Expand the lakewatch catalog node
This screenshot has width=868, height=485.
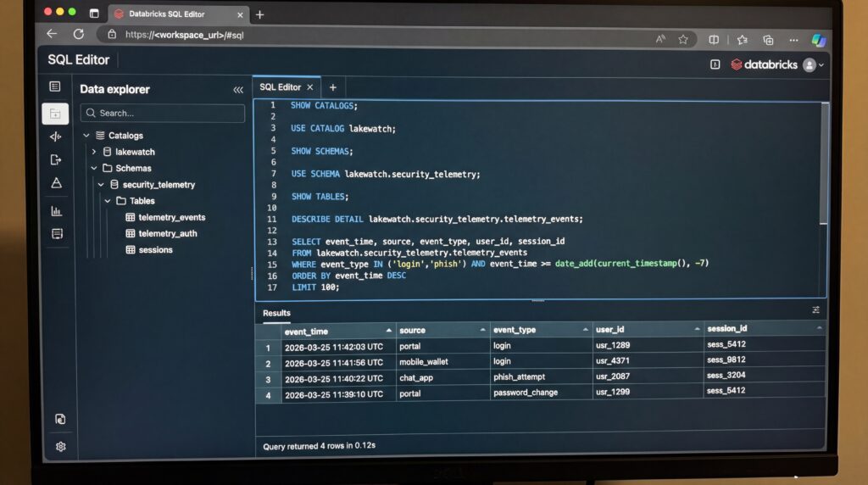coord(94,151)
